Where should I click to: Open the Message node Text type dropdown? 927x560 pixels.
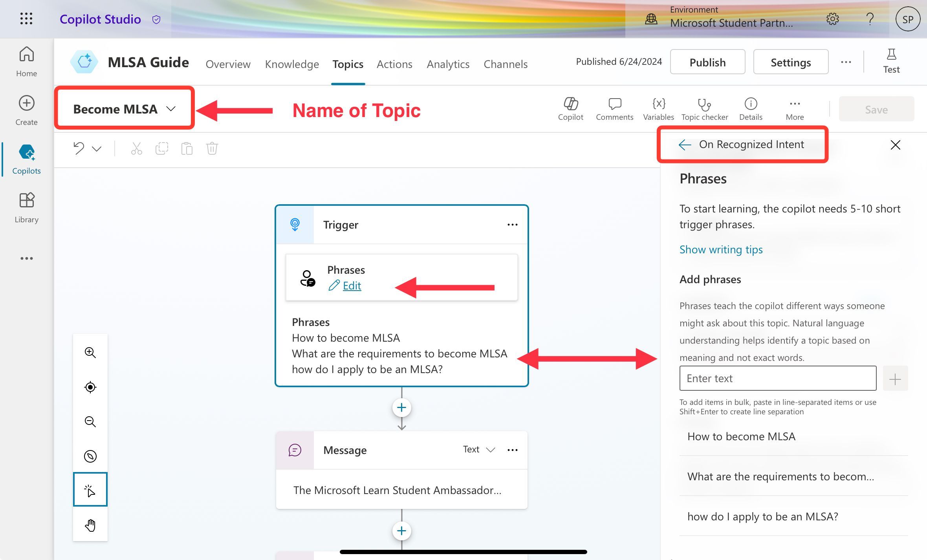click(x=479, y=450)
